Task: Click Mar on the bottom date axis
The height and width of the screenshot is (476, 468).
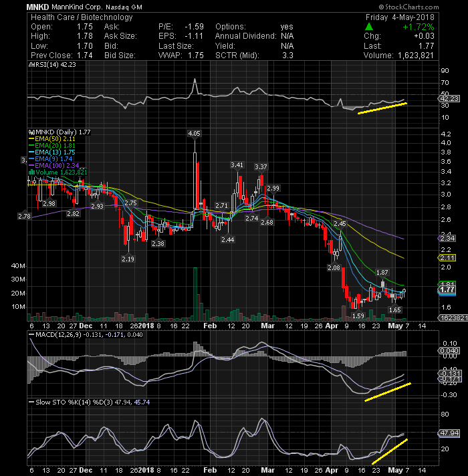Action: pos(267,470)
